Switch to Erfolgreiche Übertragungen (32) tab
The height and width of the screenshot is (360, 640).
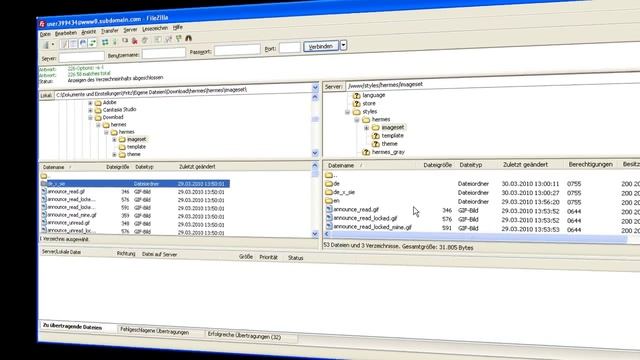click(x=244, y=336)
